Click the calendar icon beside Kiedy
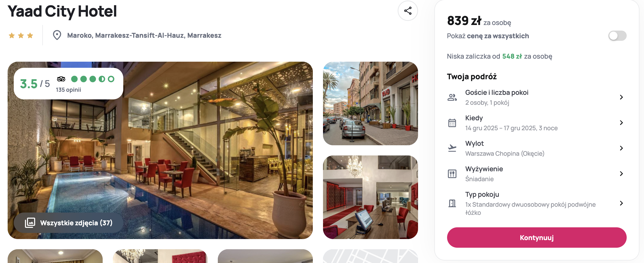This screenshot has height=263, width=644. click(452, 123)
